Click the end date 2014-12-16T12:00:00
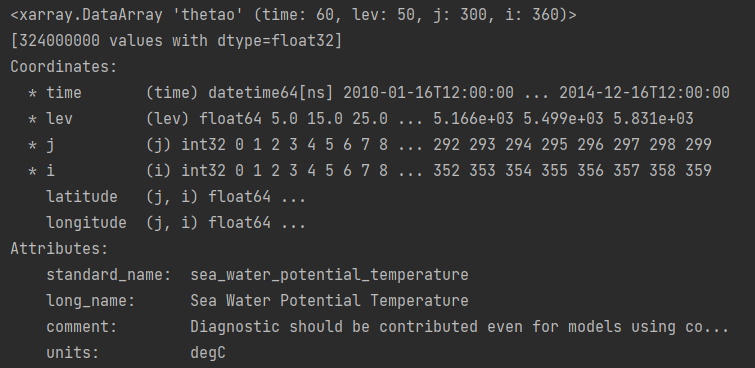The width and height of the screenshot is (755, 368). (x=644, y=93)
